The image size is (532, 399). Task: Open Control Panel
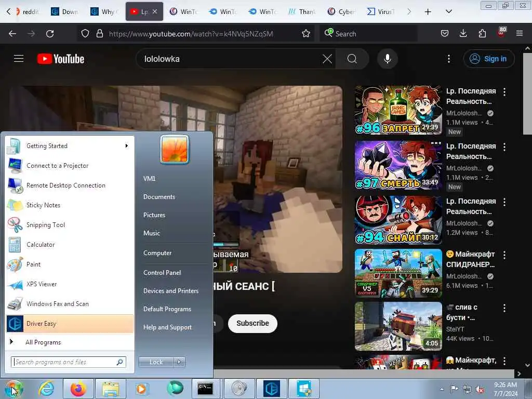[162, 272]
